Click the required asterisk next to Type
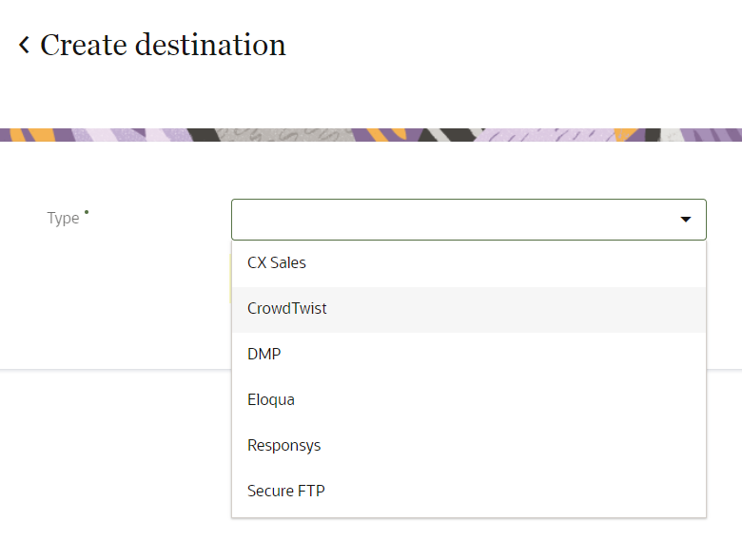This screenshot has width=742, height=560. [x=87, y=212]
